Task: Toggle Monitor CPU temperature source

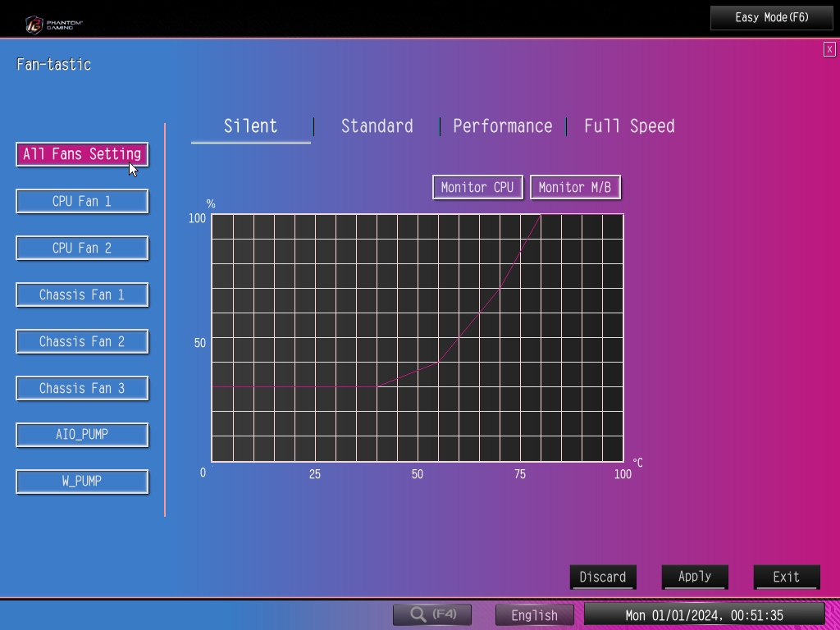Action: tap(477, 187)
